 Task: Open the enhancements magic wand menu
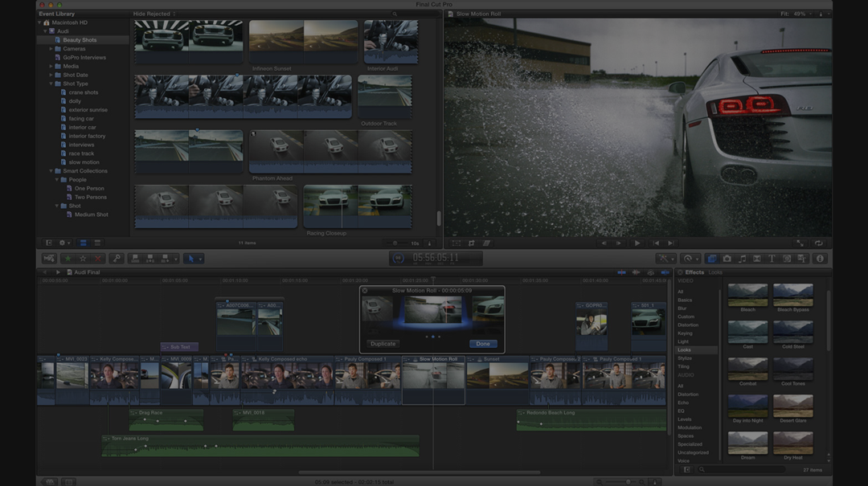665,259
